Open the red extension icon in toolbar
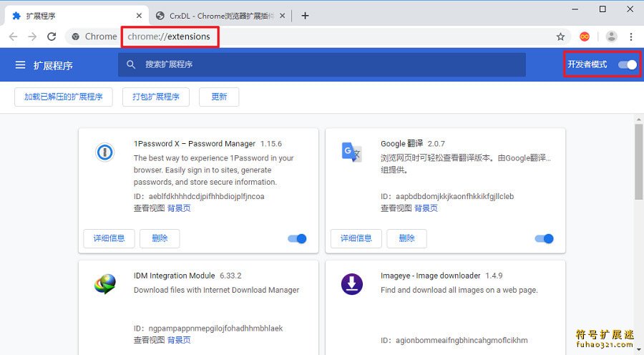This screenshot has height=355, width=644. [x=585, y=37]
